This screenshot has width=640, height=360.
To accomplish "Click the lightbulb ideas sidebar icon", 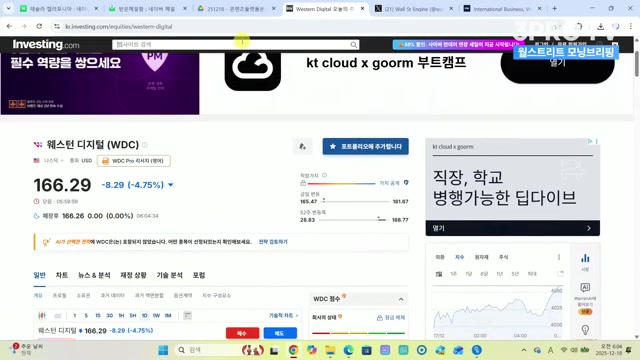I will click(585, 330).
